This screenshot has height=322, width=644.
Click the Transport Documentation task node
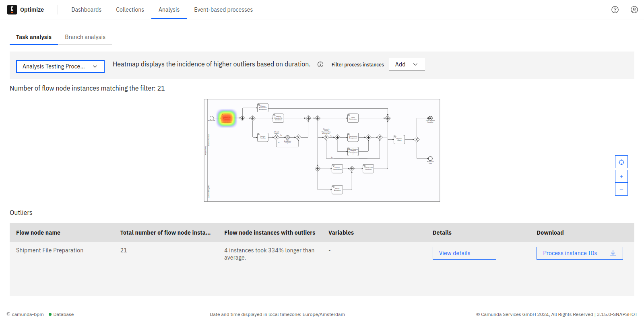coord(337,169)
